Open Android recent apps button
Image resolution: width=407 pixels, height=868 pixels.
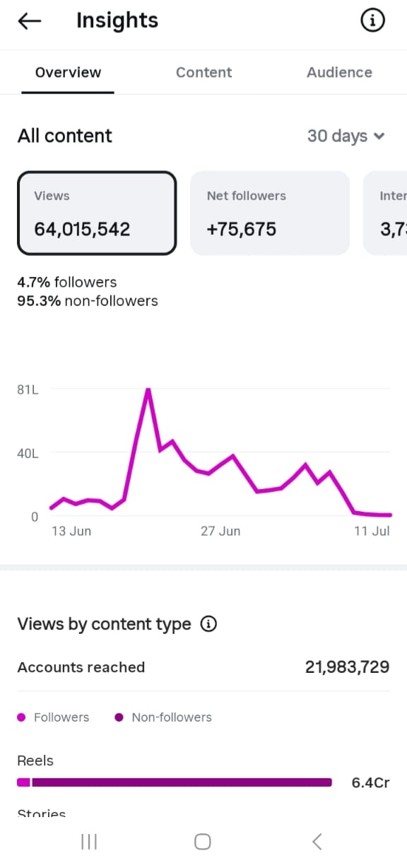tap(89, 841)
